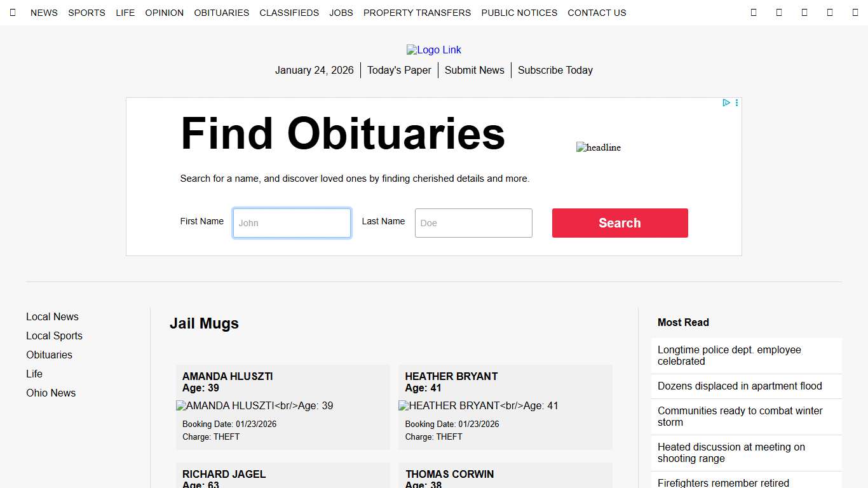Viewport: 868px width, 488px height.
Task: Open Today's Paper link
Action: click(399, 71)
